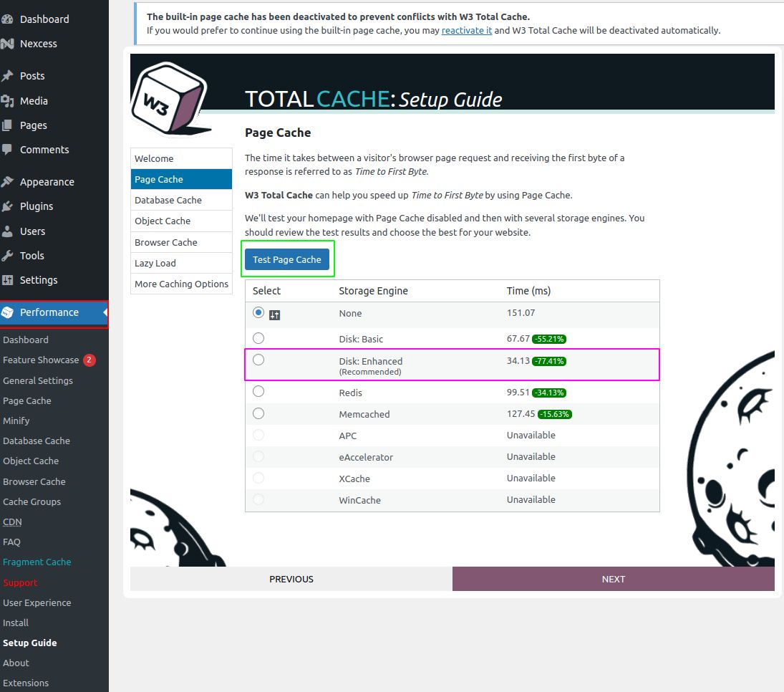Click the Appearance paintbrush icon

click(7, 182)
